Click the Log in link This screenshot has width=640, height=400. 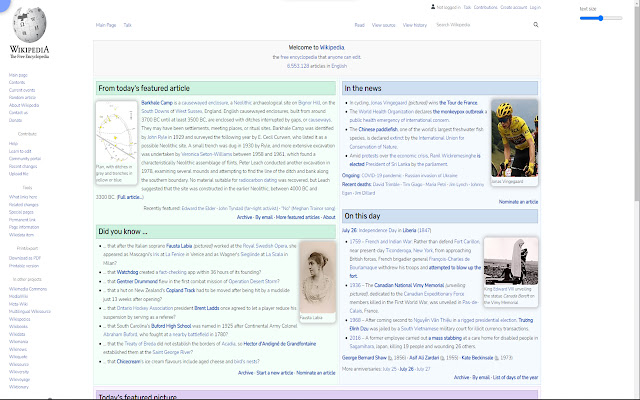pos(535,7)
